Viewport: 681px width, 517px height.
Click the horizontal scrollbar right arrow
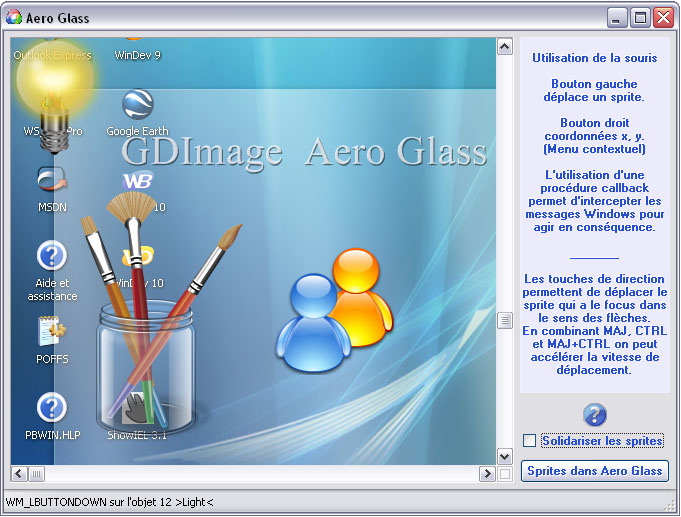[x=487, y=474]
